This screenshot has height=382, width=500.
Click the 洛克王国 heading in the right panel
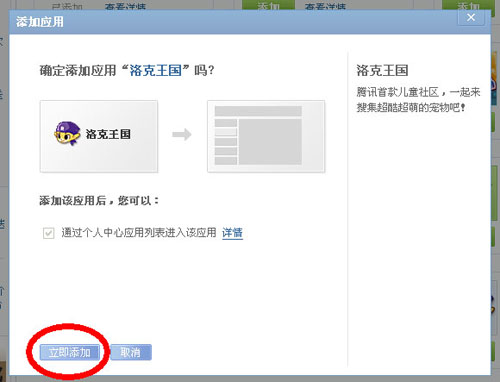[x=382, y=70]
